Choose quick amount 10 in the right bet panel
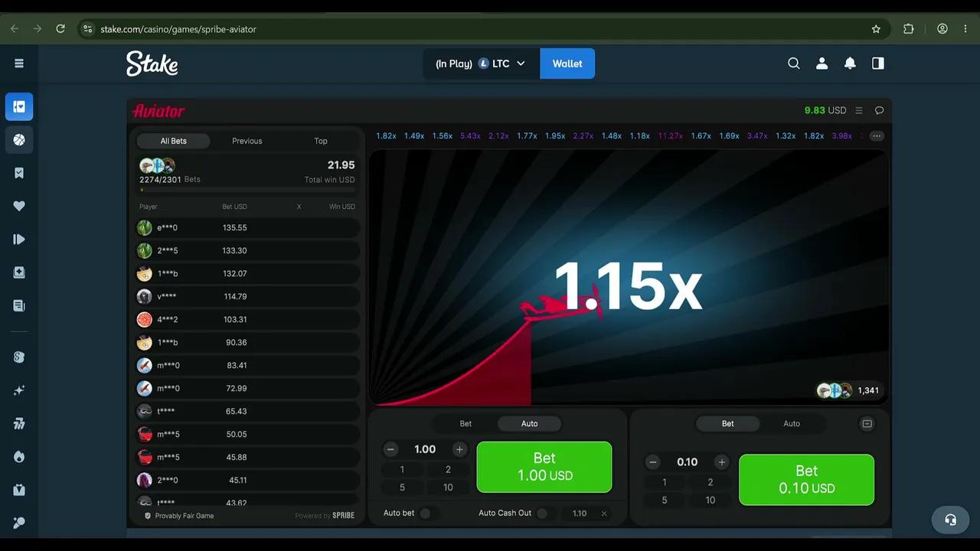Image resolution: width=980 pixels, height=551 pixels. [x=710, y=500]
